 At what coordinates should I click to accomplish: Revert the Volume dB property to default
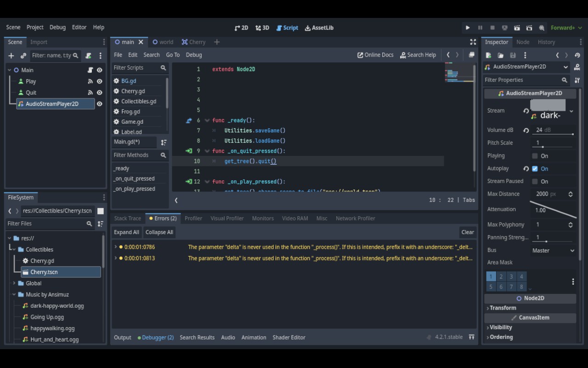[526, 130]
